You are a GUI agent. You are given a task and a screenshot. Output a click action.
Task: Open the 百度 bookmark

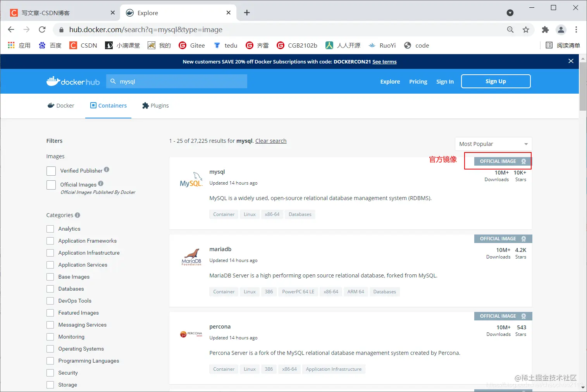pyautogui.click(x=50, y=45)
